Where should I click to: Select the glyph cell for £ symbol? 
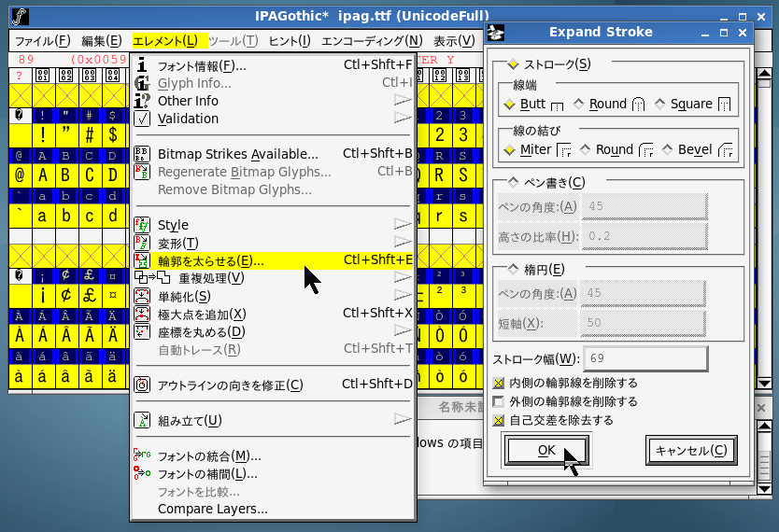89,296
